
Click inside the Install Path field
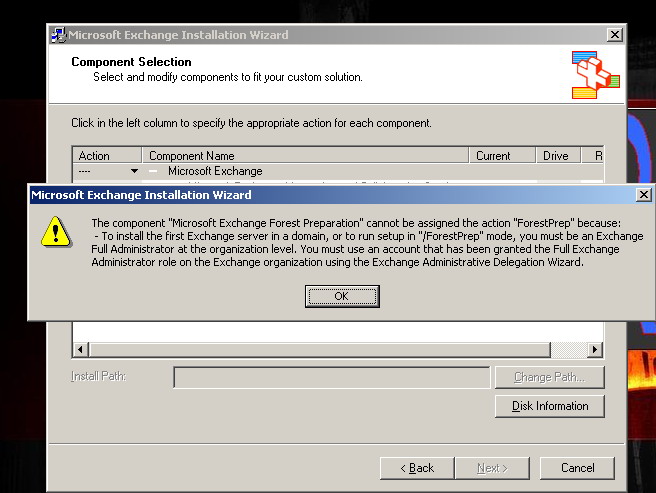(332, 377)
